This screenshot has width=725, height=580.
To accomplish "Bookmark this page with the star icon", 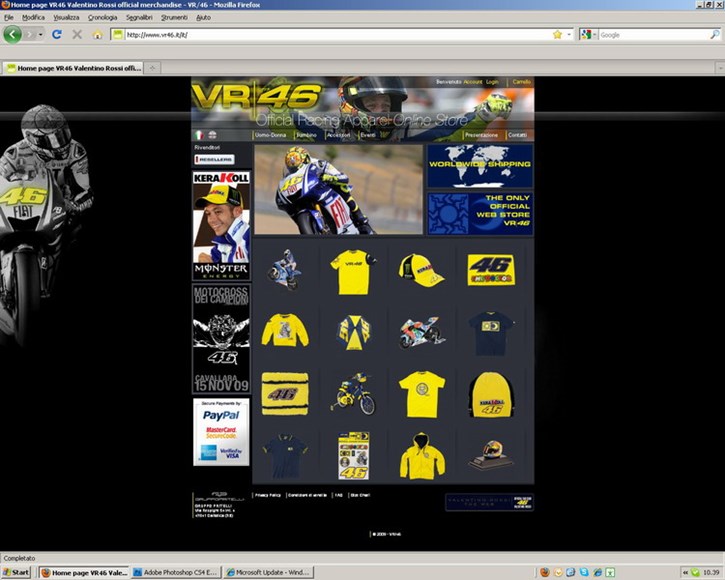I will pos(557,35).
